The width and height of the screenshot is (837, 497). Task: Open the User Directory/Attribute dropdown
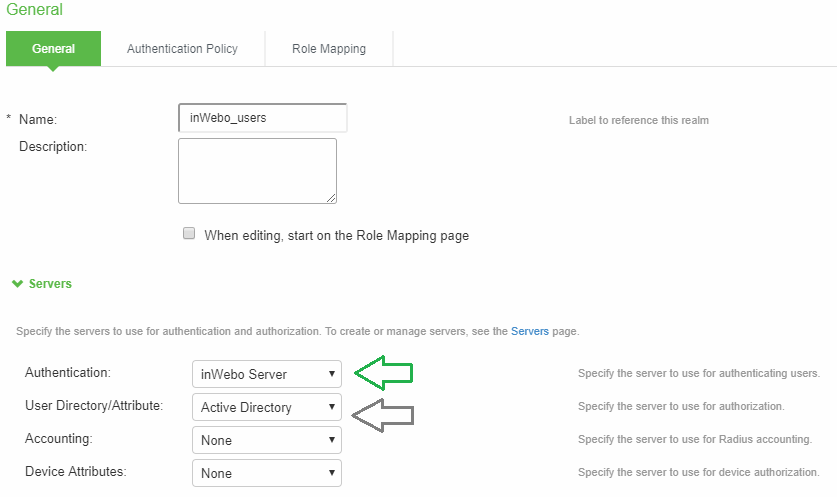pos(266,407)
